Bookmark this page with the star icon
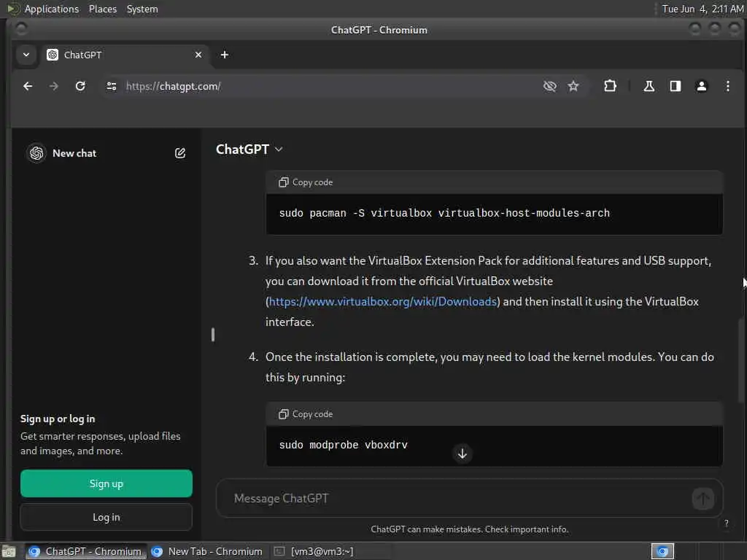747x560 pixels. click(573, 86)
